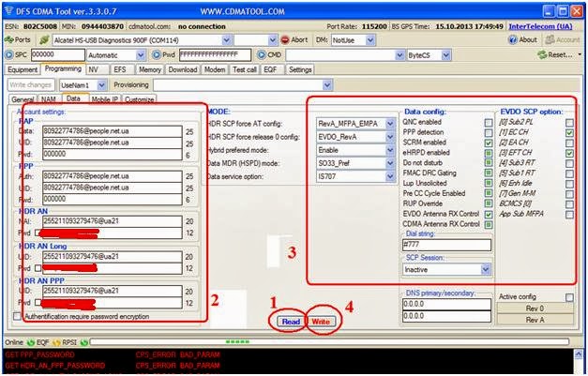Open the SCP Session Inactive dropdown
This screenshot has height=376, width=588.
pos(485,269)
